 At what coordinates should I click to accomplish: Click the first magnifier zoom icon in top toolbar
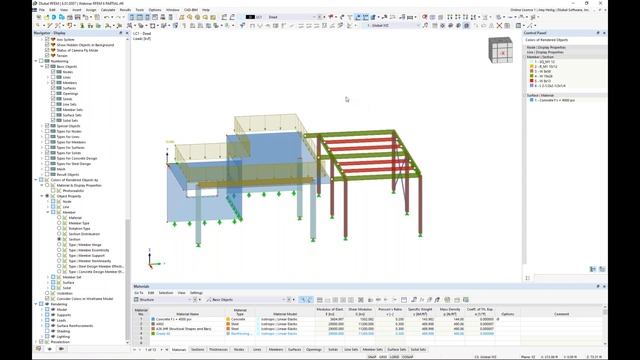click(190, 17)
